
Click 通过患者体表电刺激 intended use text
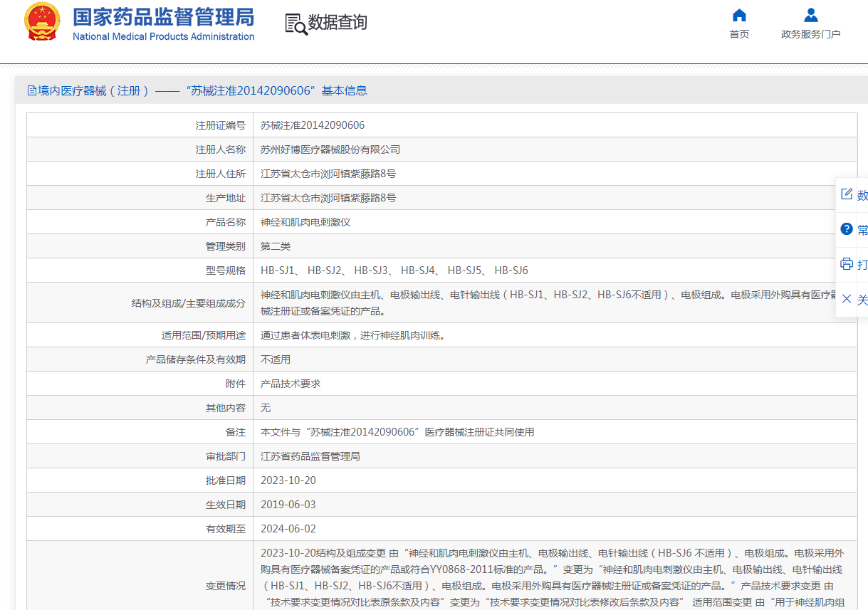(x=353, y=335)
